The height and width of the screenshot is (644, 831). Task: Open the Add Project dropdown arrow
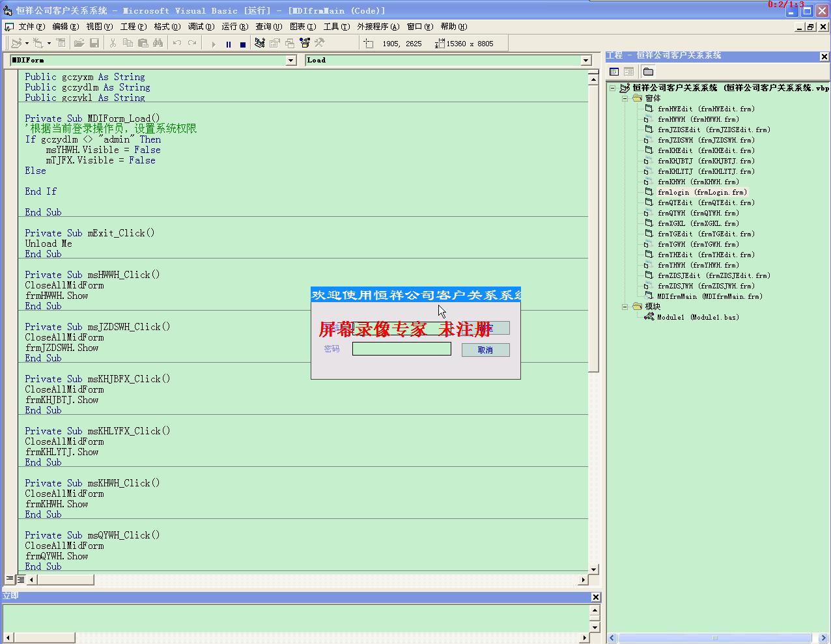pos(27,44)
